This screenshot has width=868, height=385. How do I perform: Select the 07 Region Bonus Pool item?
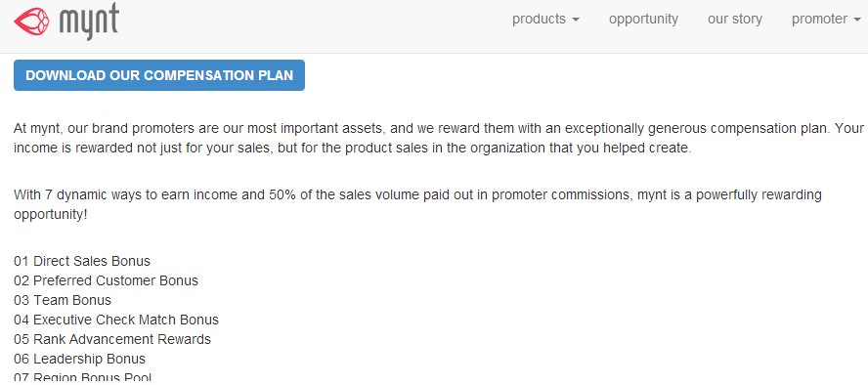[x=83, y=378]
